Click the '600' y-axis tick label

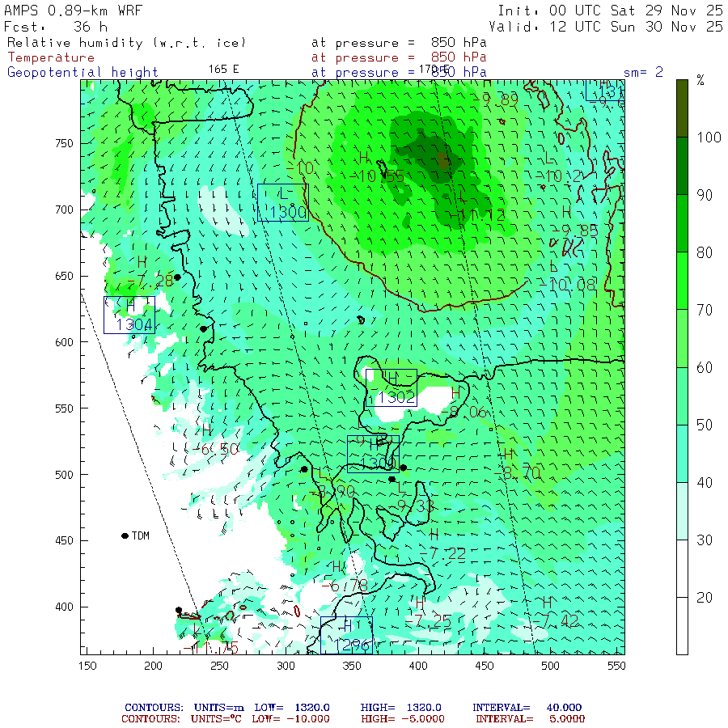tap(64, 342)
